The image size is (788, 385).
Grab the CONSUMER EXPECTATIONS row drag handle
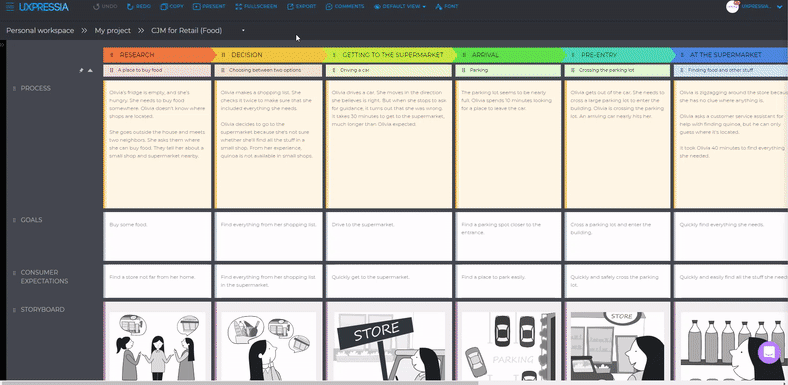tap(14, 272)
